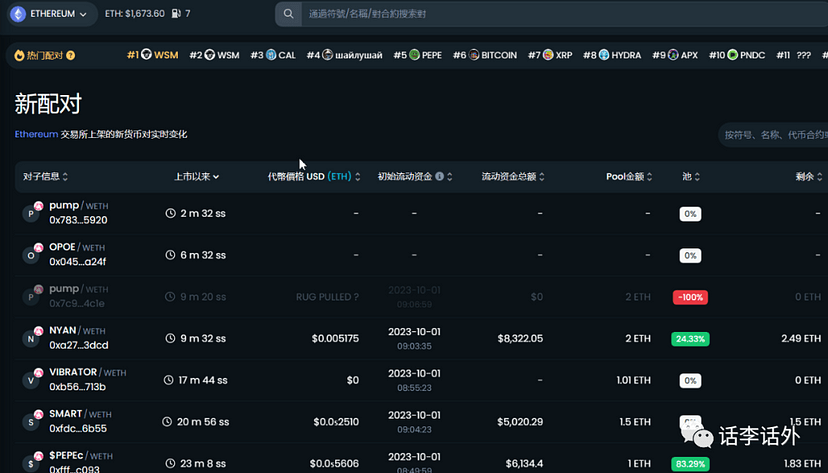Viewport: 828px width, 473px height.
Task: Open the ETHEREUM network dropdown
Action: click(52, 14)
